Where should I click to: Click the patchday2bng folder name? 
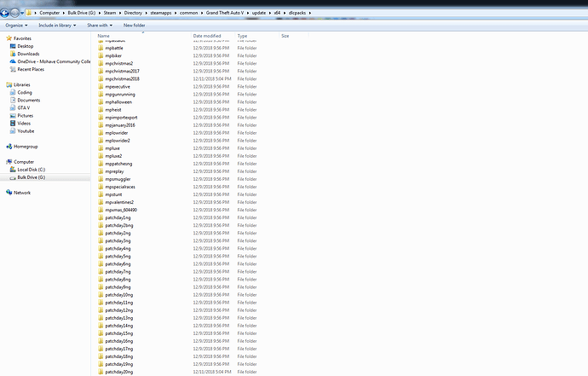[x=119, y=225]
